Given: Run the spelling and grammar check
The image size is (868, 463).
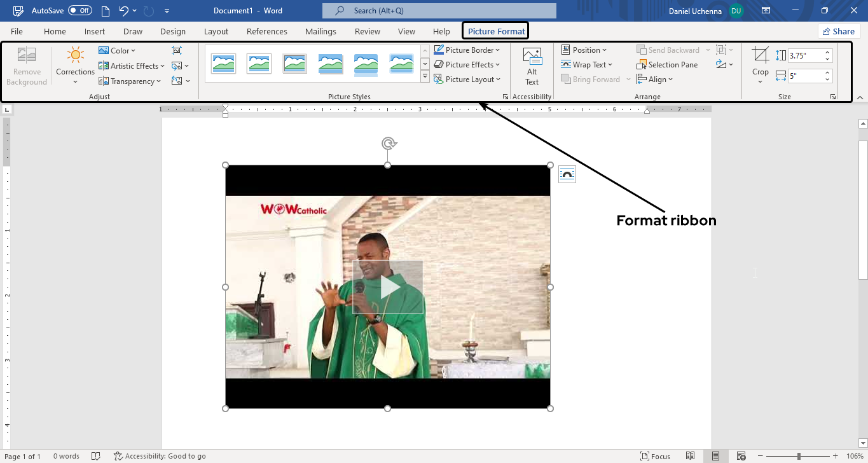Looking at the screenshot, I should 96,456.
